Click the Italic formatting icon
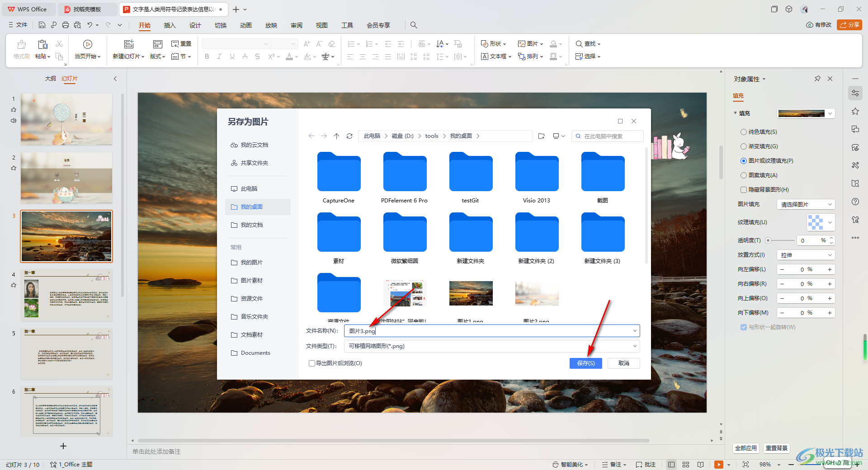The height and width of the screenshot is (470, 868). pyautogui.click(x=219, y=56)
